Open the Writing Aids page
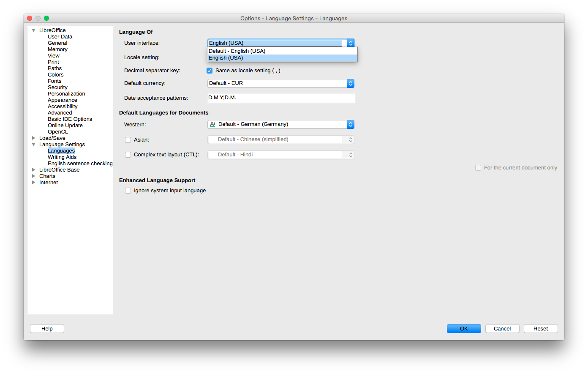Viewport: 588px width, 374px height. [62, 157]
